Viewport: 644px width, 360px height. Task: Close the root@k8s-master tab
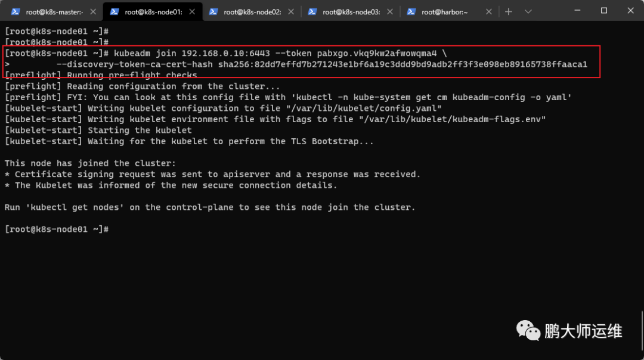[93, 12]
